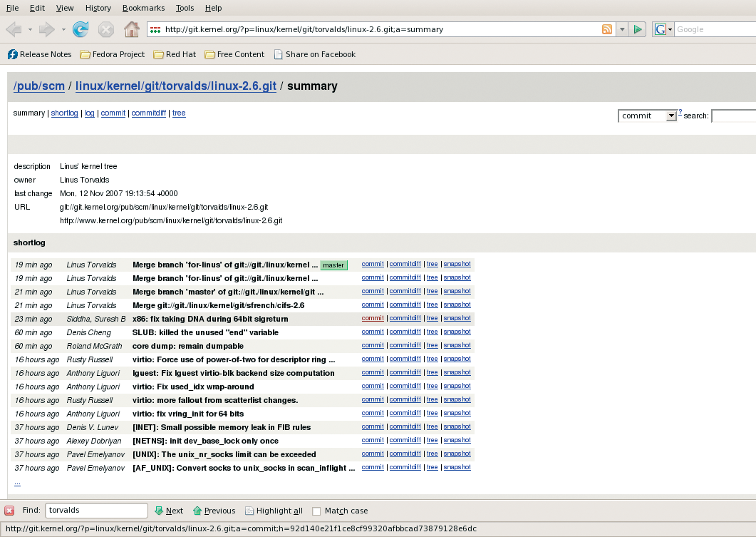Click author Roland McGrath
Screen dimensions: 756x537
tap(95, 346)
